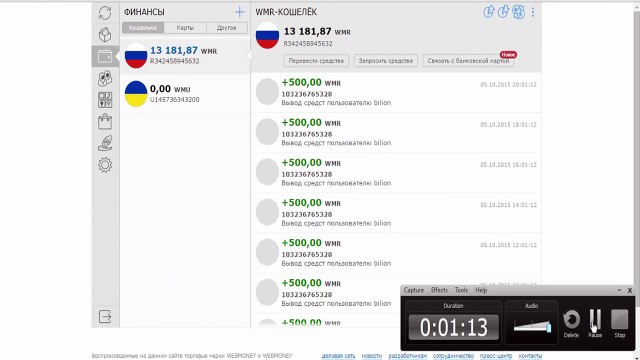The height and width of the screenshot is (360, 640).
Task: Open the Help menu in recorder
Action: (x=481, y=290)
